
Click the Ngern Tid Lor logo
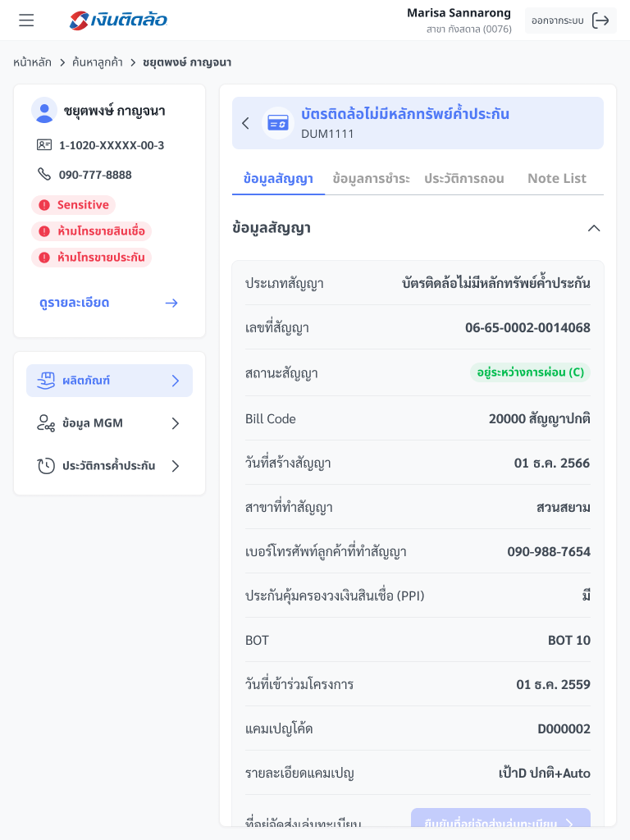click(x=119, y=21)
